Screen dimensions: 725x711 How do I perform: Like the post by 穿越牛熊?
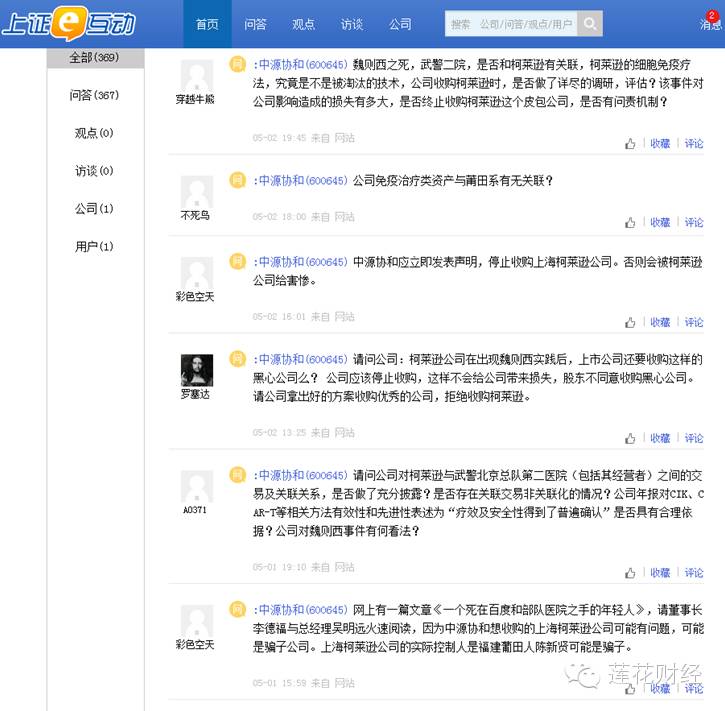[630, 144]
